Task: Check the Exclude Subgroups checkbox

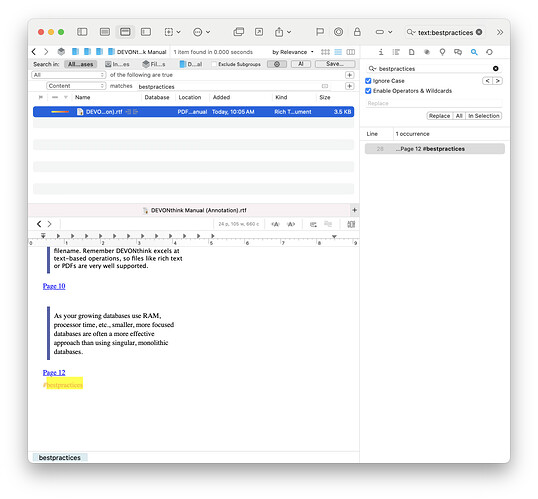Action: click(x=214, y=64)
